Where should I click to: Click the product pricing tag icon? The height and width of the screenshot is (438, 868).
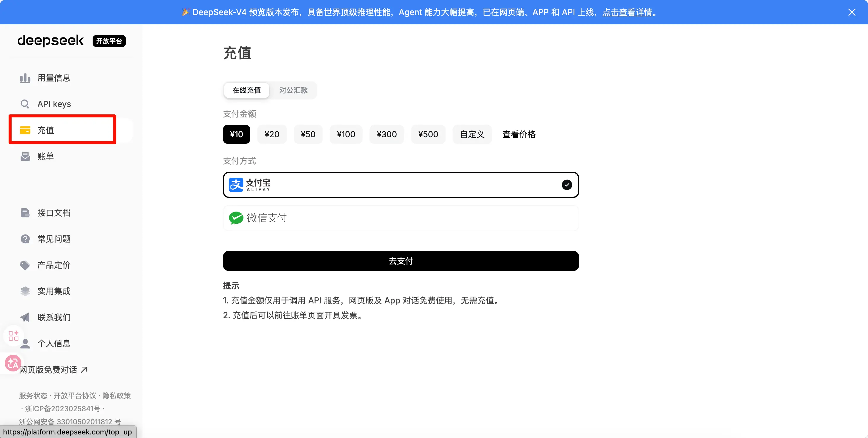[25, 265]
